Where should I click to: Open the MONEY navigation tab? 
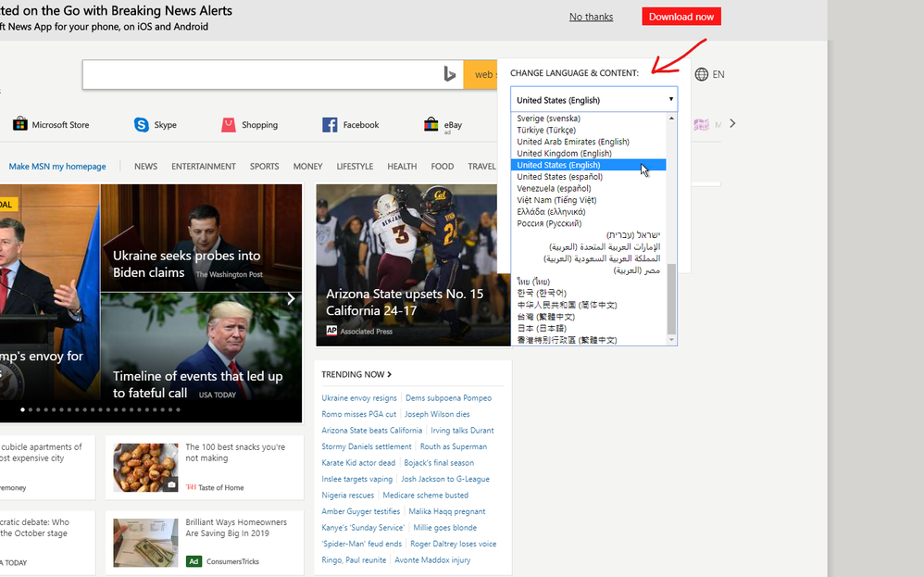pyautogui.click(x=307, y=166)
